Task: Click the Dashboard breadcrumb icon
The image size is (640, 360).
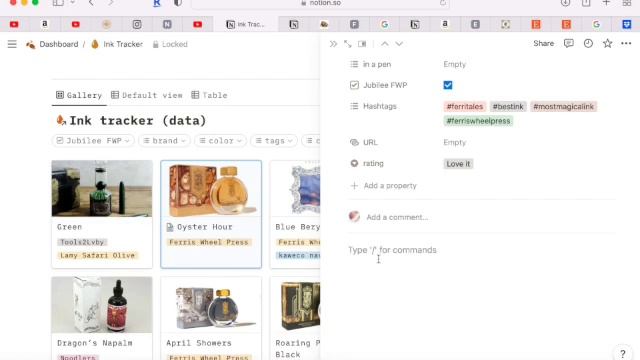Action: click(x=30, y=44)
